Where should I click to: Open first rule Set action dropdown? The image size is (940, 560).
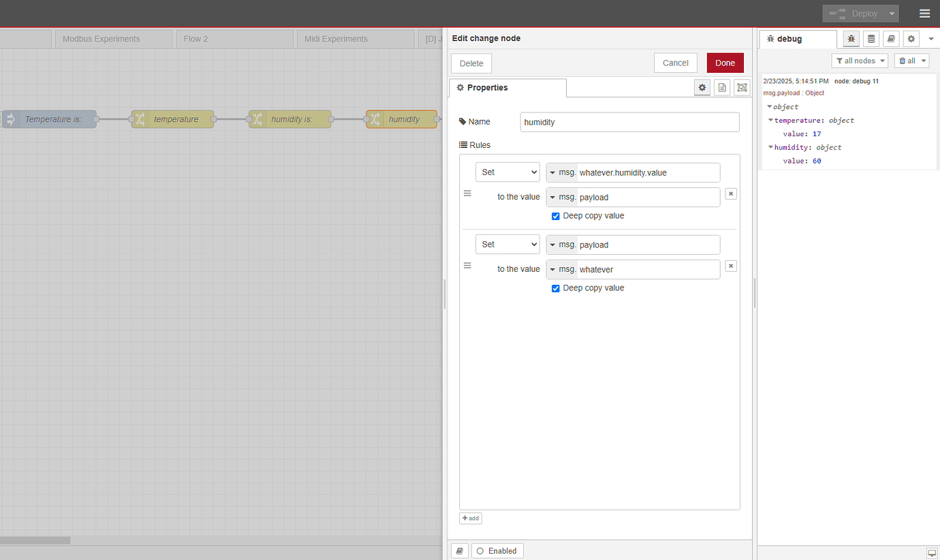tap(507, 172)
